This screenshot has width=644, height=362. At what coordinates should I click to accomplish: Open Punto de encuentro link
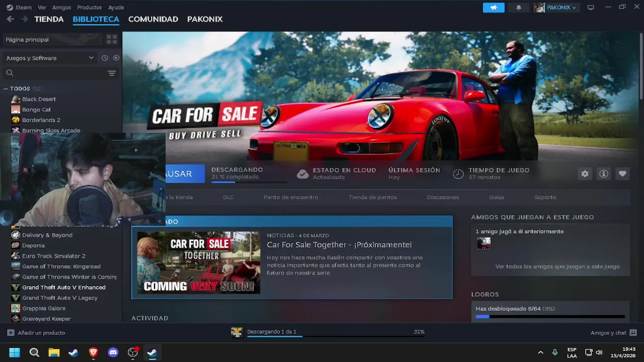[291, 197]
